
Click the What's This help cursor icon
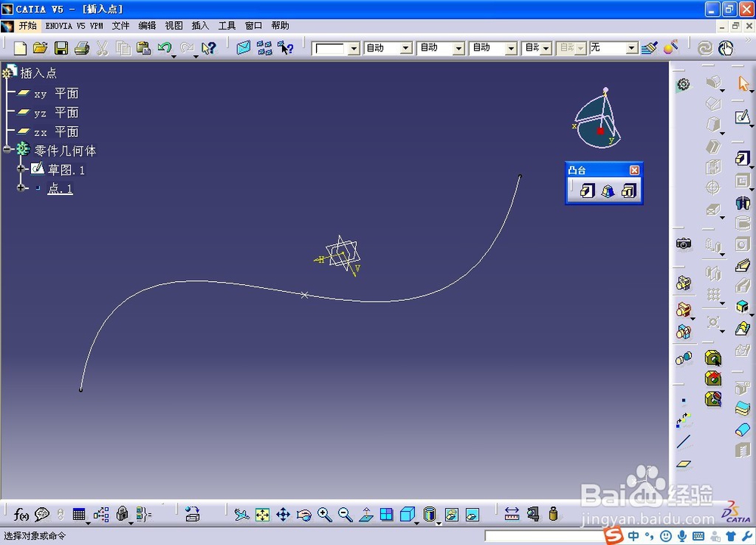(209, 48)
